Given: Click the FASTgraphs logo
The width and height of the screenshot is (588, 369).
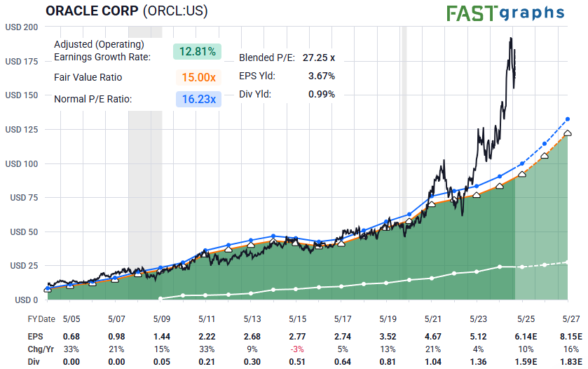Looking at the screenshot, I should coord(505,13).
